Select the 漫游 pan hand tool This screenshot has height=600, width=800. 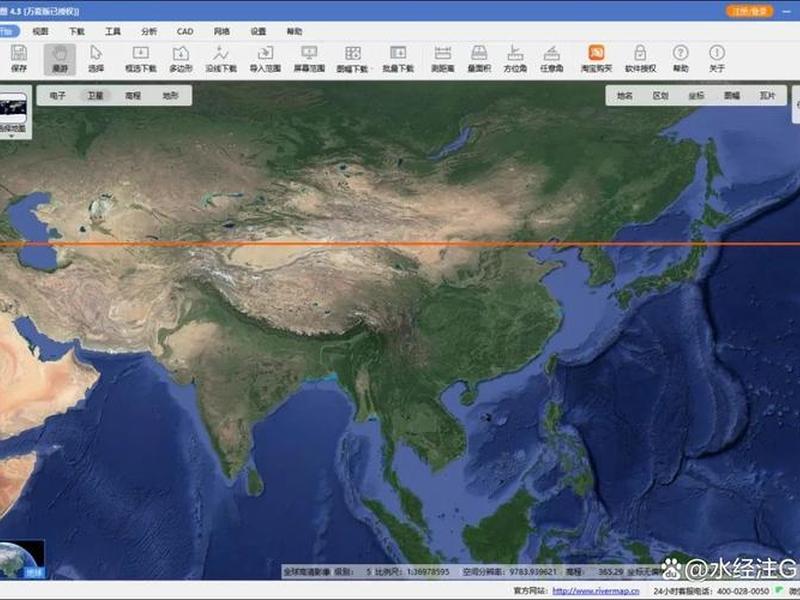tap(60, 58)
